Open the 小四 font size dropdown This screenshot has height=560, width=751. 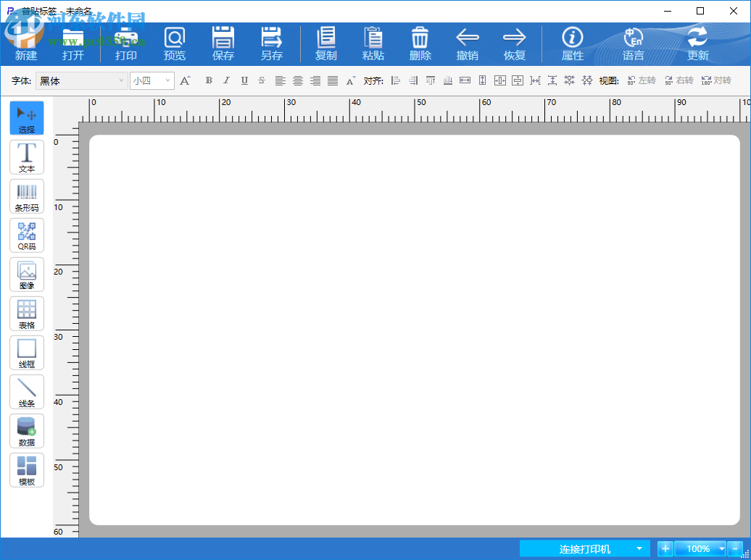pos(152,81)
